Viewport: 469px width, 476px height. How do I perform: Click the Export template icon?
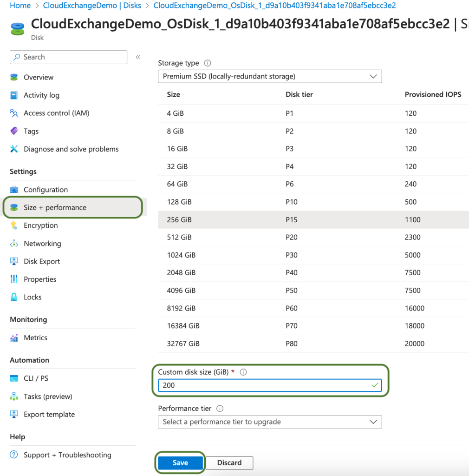click(x=14, y=414)
